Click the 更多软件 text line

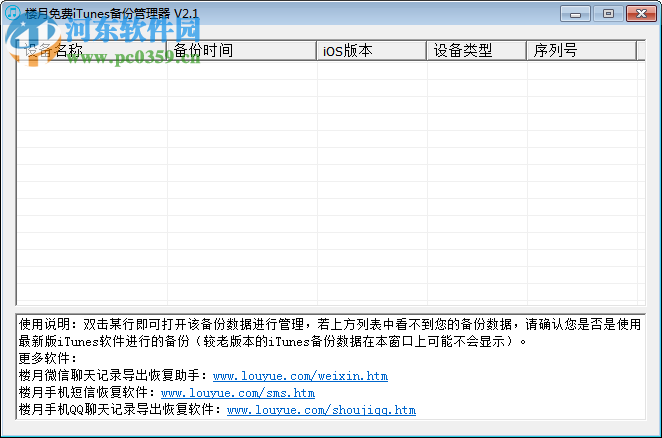point(48,358)
